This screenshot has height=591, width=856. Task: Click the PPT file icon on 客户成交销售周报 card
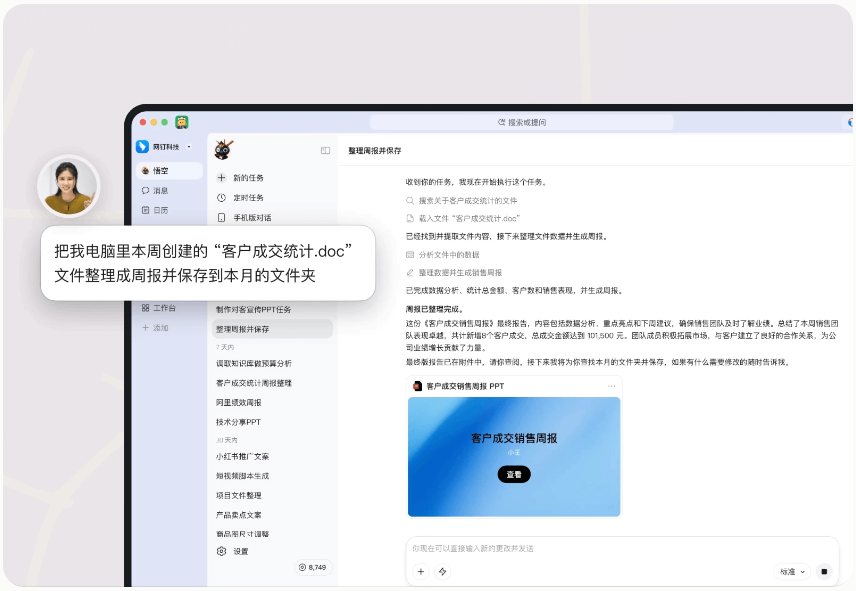click(418, 386)
